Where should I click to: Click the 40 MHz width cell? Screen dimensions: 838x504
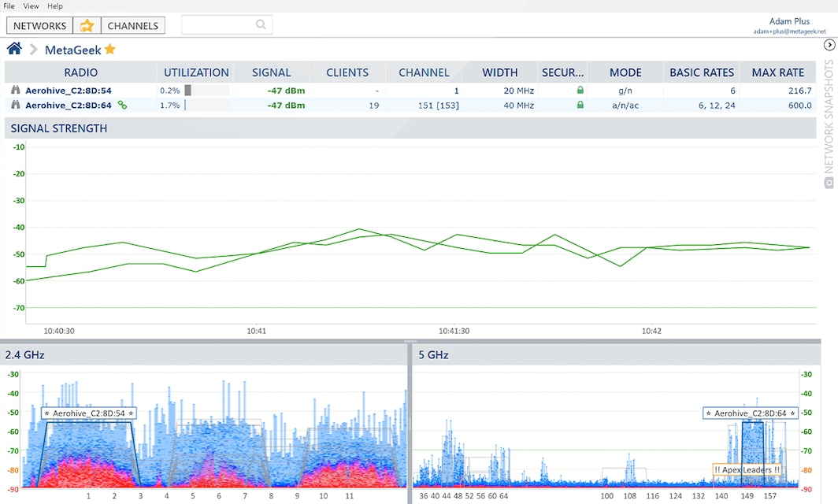[518, 106]
